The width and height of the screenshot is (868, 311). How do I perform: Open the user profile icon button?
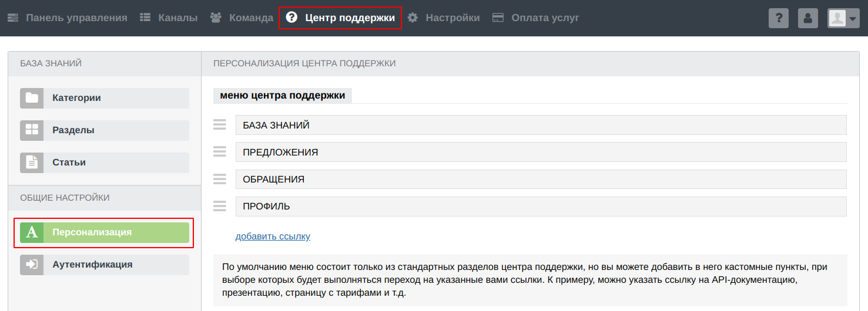tap(808, 18)
